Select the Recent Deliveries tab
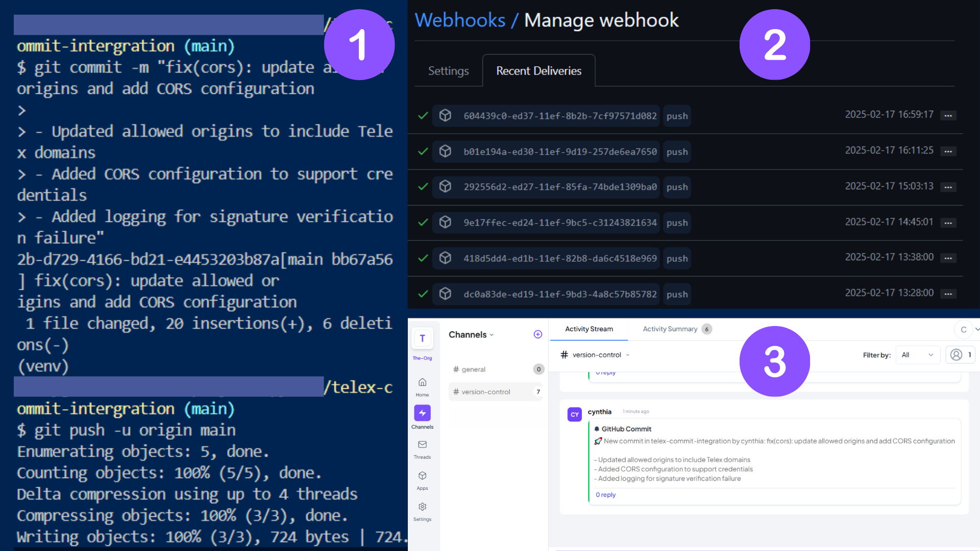The image size is (980, 551). tap(538, 71)
